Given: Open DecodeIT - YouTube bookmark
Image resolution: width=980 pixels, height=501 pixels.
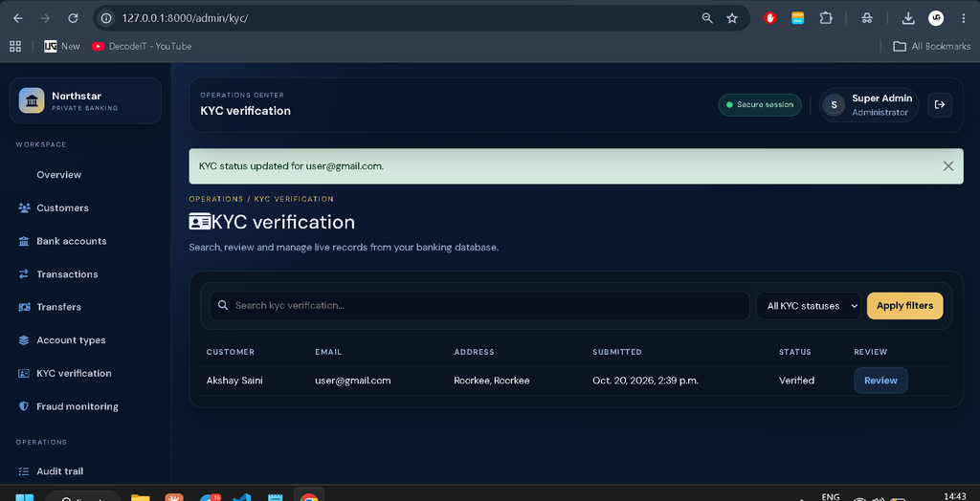Looking at the screenshot, I should pyautogui.click(x=142, y=46).
